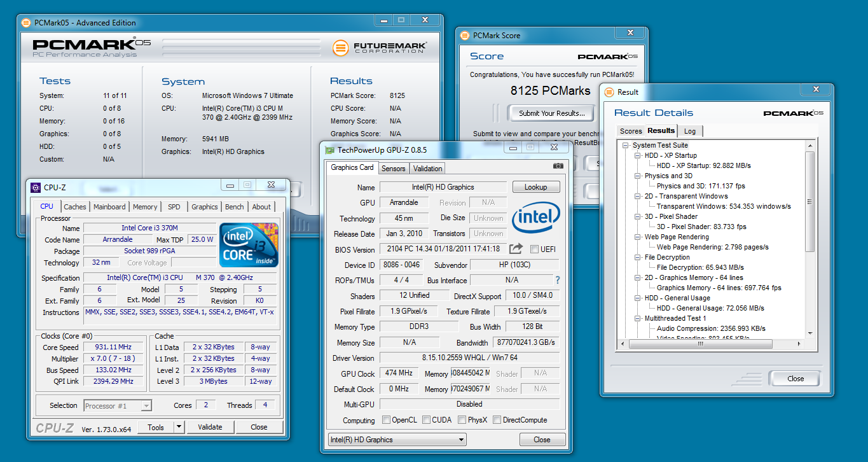Click the GPU Name field Intel(R) HD Graphics
868x462 pixels.
coord(443,187)
